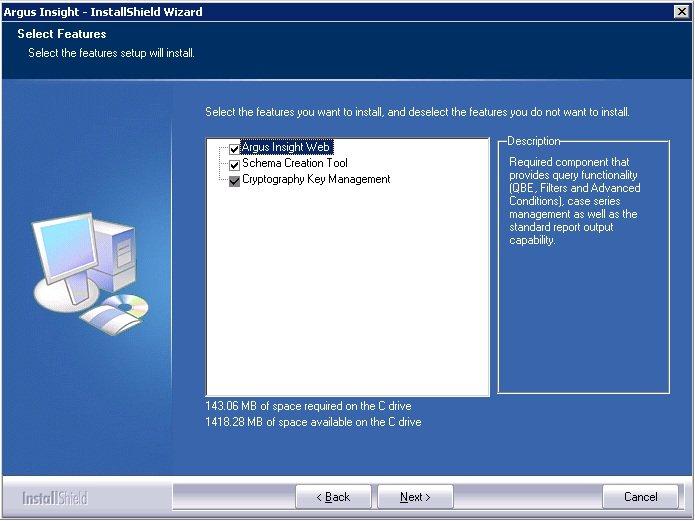Select the Cryptography Key Management feature label
695x521 pixels.
point(316,179)
